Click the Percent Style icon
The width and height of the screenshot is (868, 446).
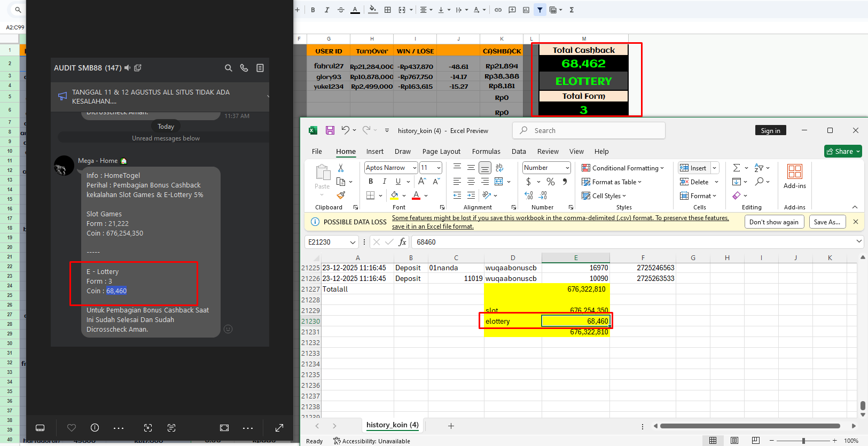(x=551, y=182)
